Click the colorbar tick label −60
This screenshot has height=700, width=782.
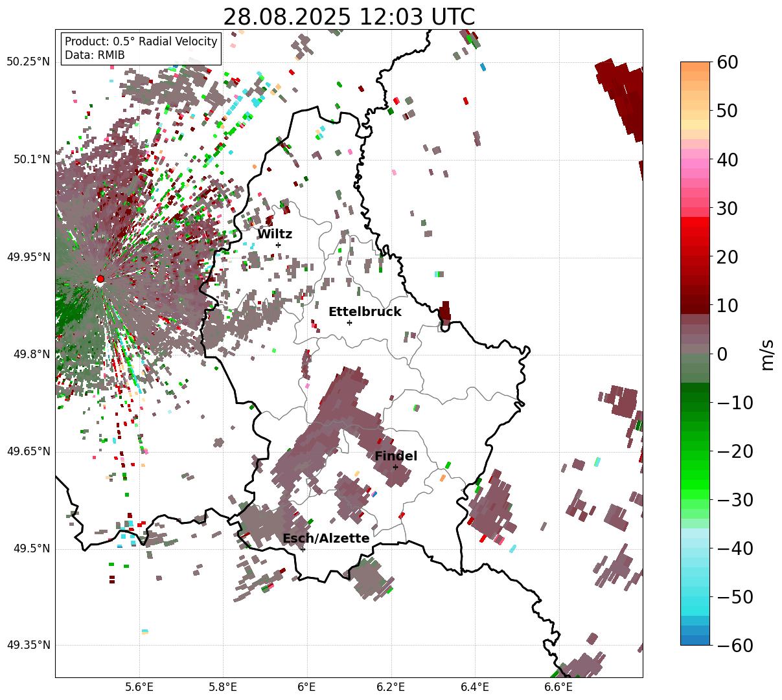735,646
